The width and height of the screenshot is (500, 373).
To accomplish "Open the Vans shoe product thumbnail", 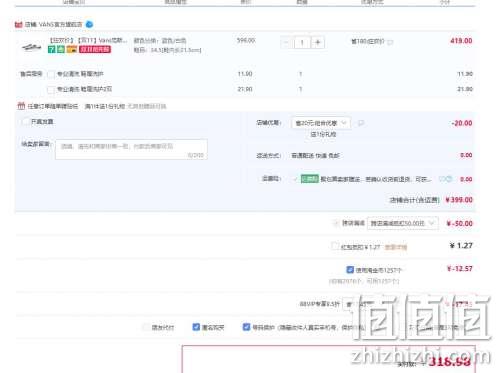I will tap(31, 47).
